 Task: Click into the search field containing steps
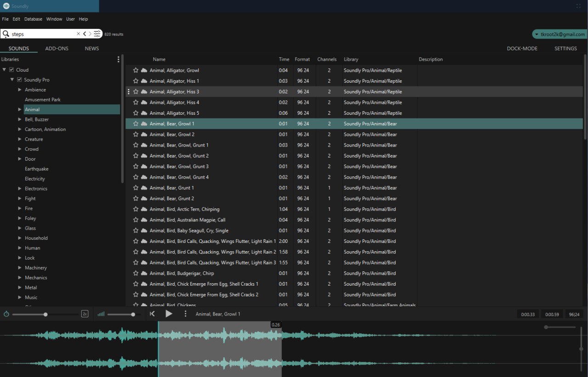(x=43, y=34)
